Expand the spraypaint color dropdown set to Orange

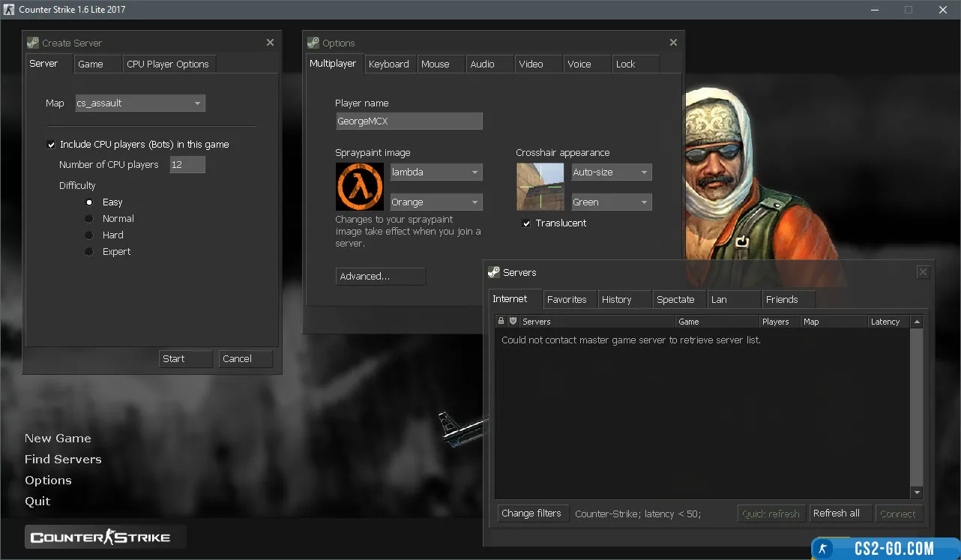(x=436, y=202)
